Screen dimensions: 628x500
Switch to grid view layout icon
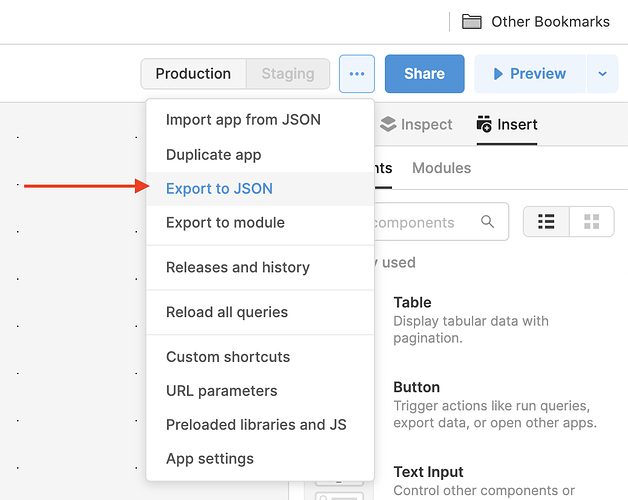[x=591, y=221]
